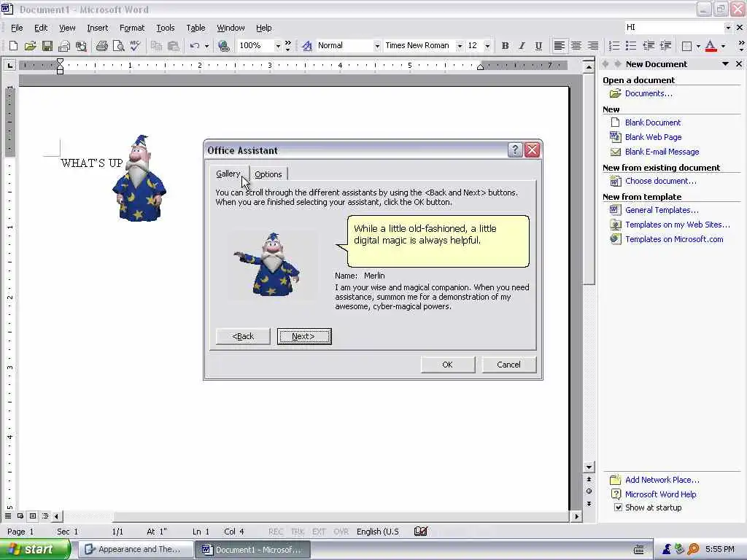Toggle italic formatting
This screenshot has width=747, height=560.
522,46
